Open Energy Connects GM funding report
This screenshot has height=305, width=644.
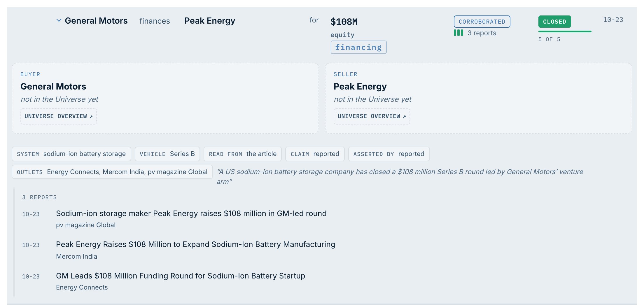click(x=181, y=276)
